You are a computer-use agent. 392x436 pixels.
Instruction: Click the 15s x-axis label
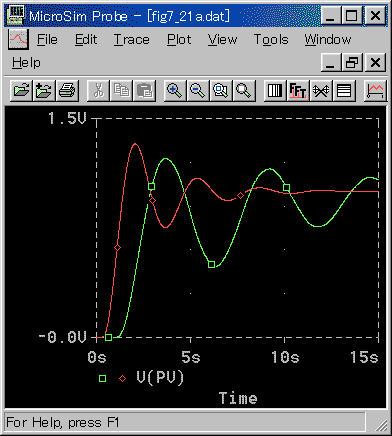(x=364, y=357)
